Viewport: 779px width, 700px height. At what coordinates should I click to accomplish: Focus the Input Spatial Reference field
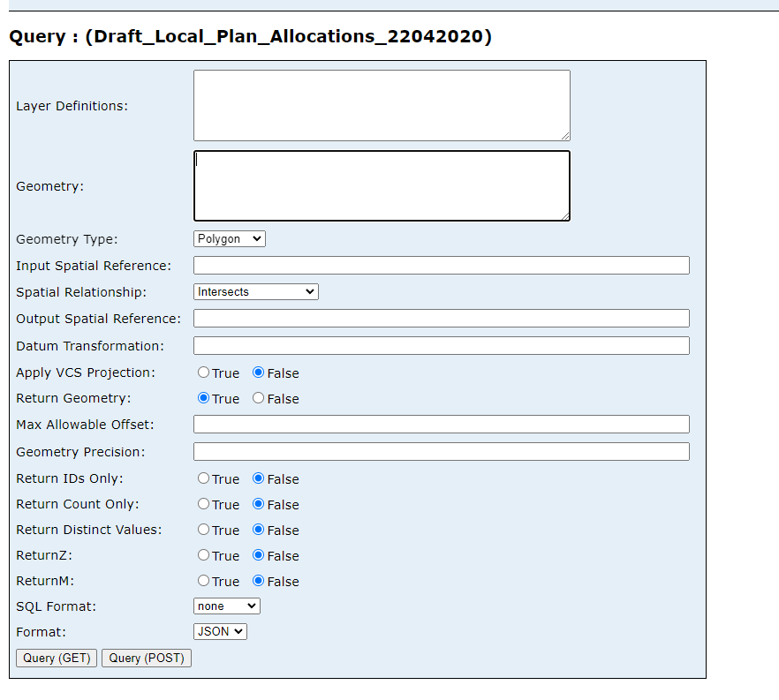[441, 265]
